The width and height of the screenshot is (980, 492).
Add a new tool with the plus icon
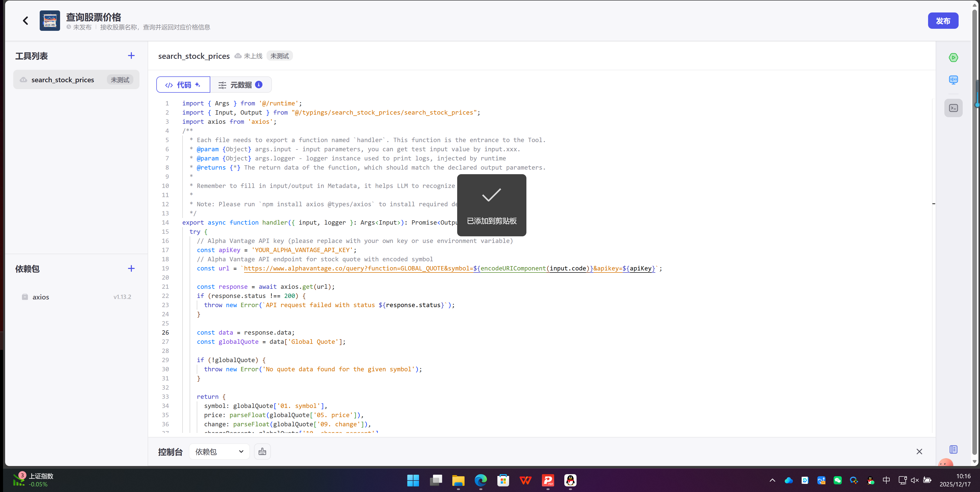click(131, 56)
